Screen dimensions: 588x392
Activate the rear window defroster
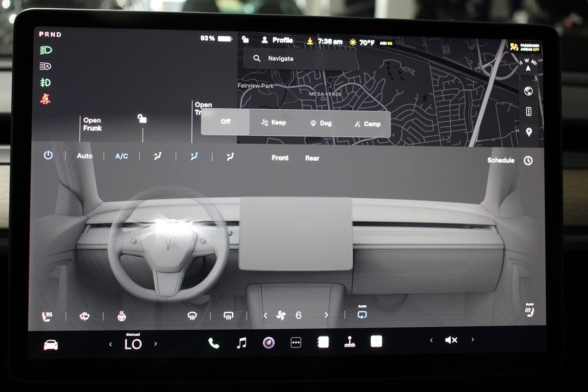pyautogui.click(x=228, y=316)
